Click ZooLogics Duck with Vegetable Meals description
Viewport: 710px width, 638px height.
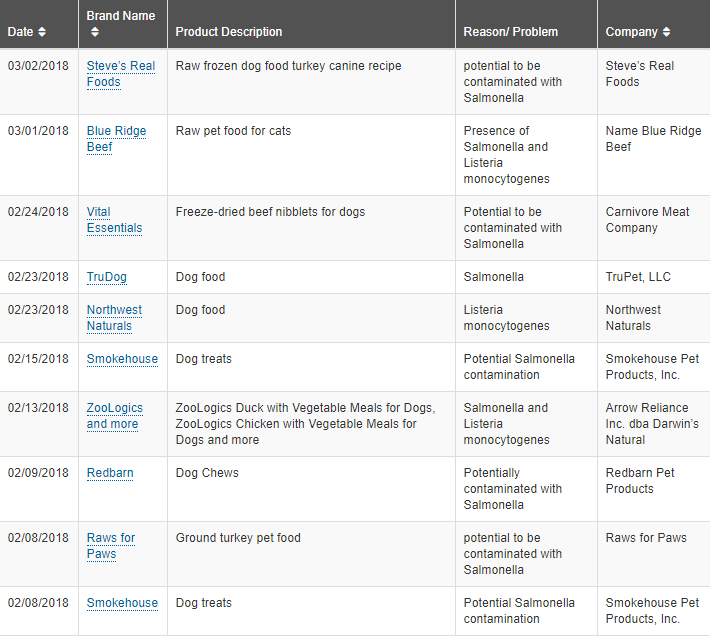(306, 424)
